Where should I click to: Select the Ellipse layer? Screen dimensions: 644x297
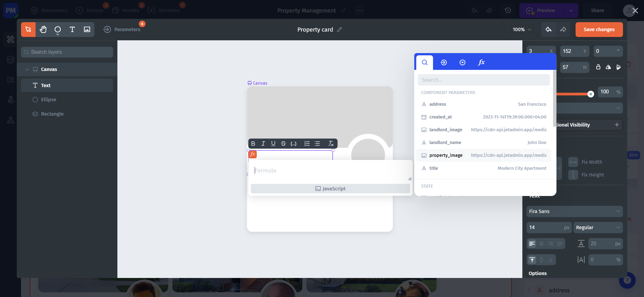tap(67, 100)
